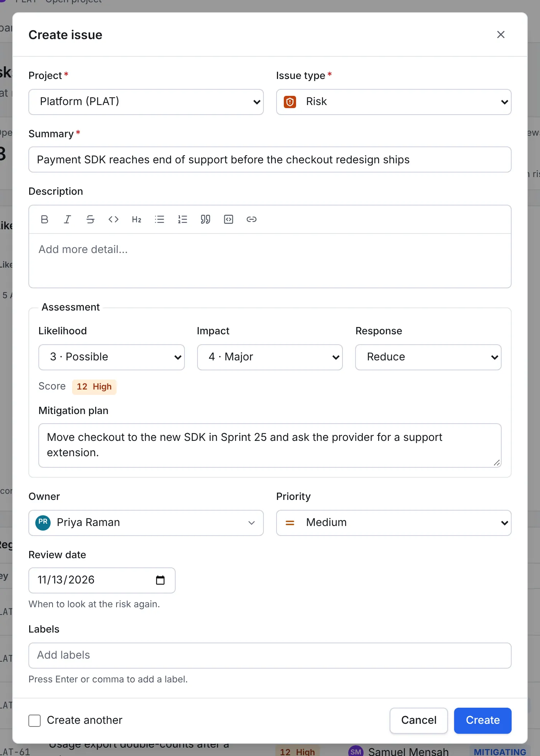Tick the Create another checkbox
This screenshot has width=540, height=756.
coord(35,721)
